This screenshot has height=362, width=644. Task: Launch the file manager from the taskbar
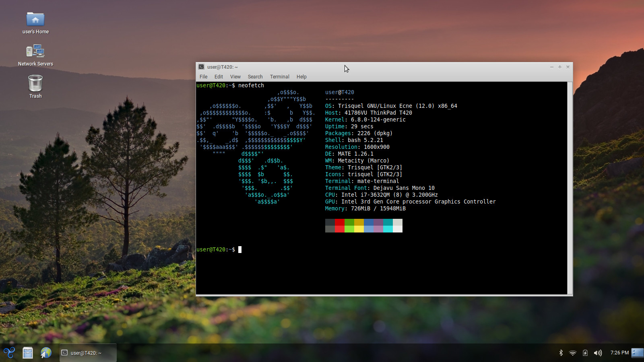(28, 353)
